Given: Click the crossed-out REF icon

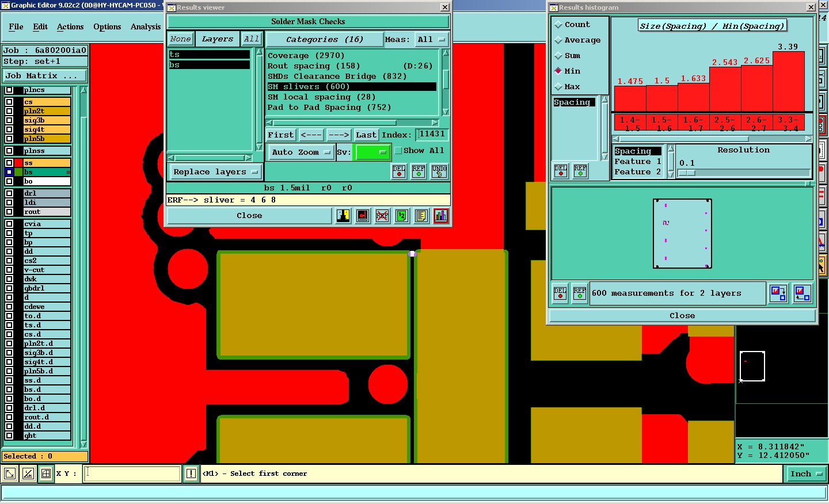Looking at the screenshot, I should pyautogui.click(x=382, y=216).
